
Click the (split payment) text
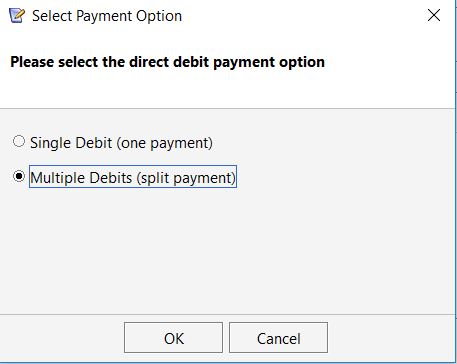click(x=186, y=177)
